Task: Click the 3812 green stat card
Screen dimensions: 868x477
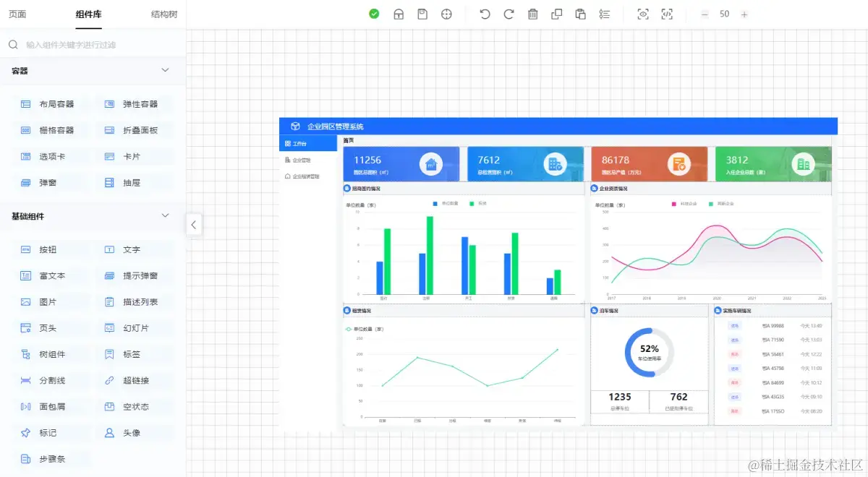Action: 773,164
